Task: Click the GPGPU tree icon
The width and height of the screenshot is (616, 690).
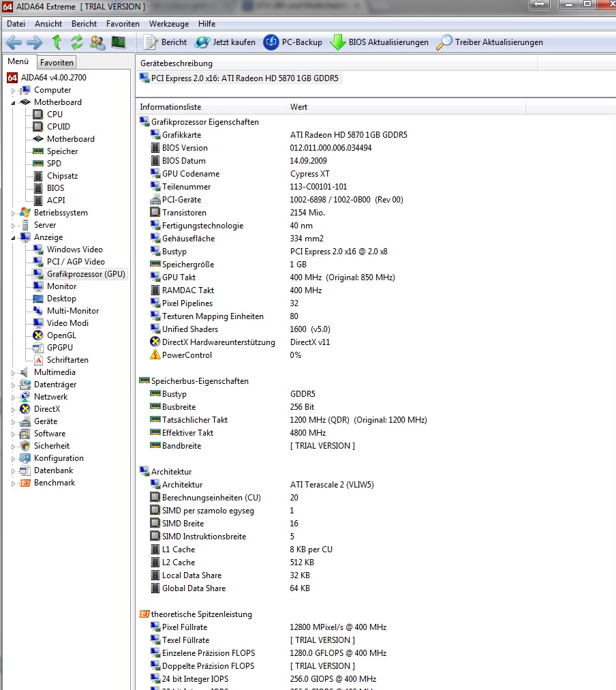Action: [38, 348]
